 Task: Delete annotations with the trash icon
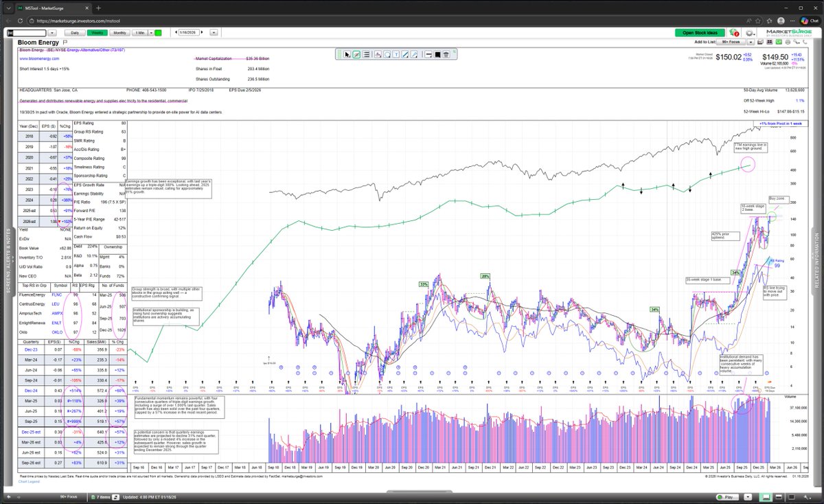click(446, 54)
